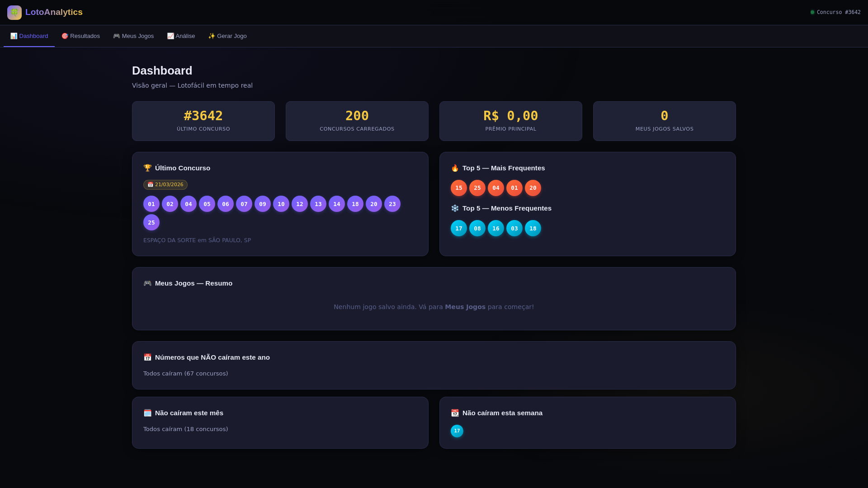The image size is (868, 488).
Task: Click 'Top 5 — Menos Frequentes' heading
Action: point(507,208)
